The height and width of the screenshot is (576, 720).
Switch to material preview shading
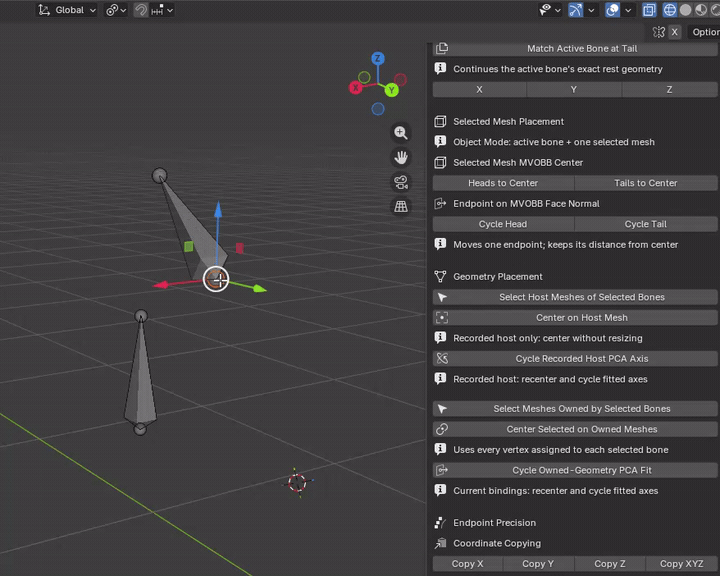click(701, 10)
